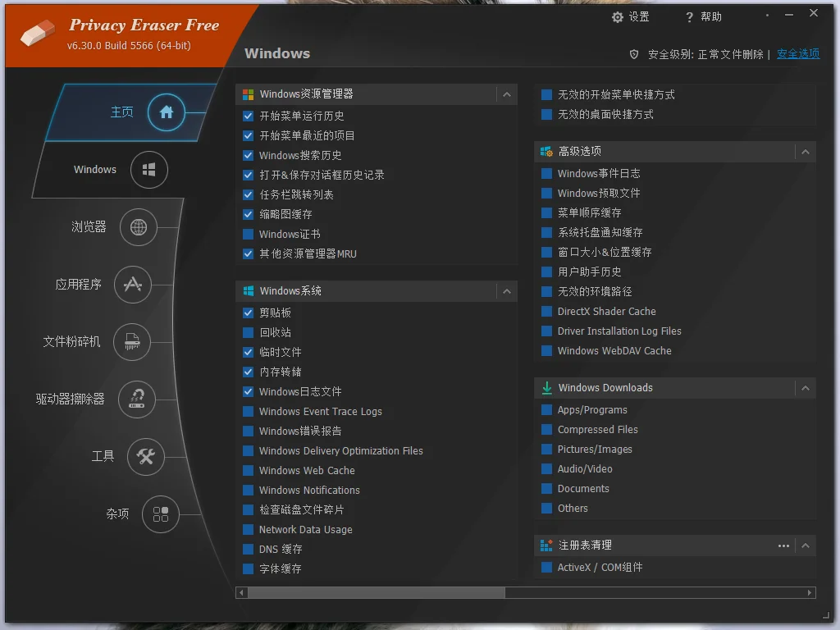Click the Pictures/Images label
This screenshot has height=630, width=840.
[595, 450]
